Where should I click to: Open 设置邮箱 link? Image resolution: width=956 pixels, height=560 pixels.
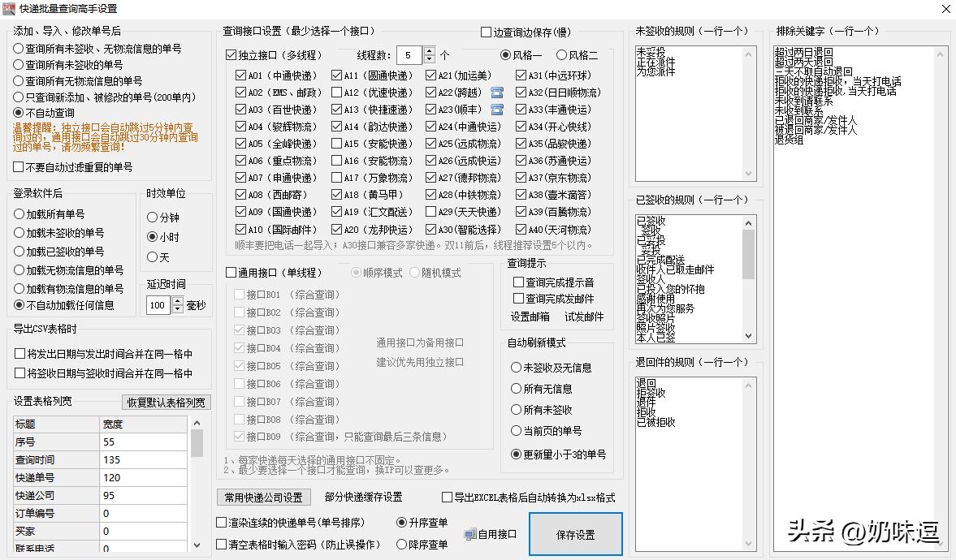(x=530, y=317)
